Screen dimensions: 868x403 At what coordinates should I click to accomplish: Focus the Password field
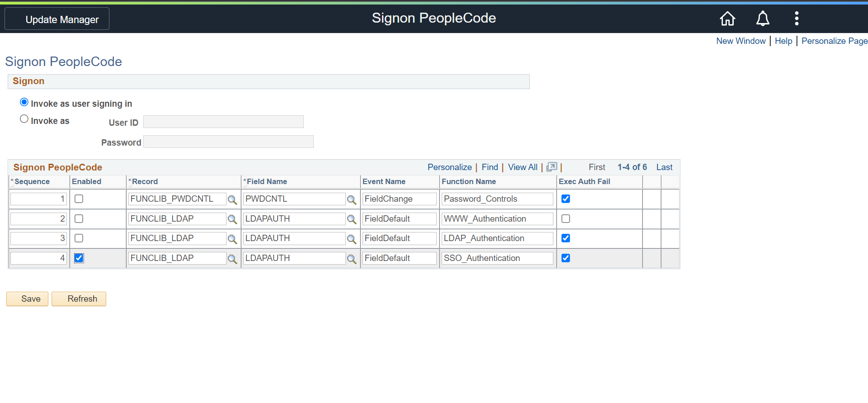[228, 142]
